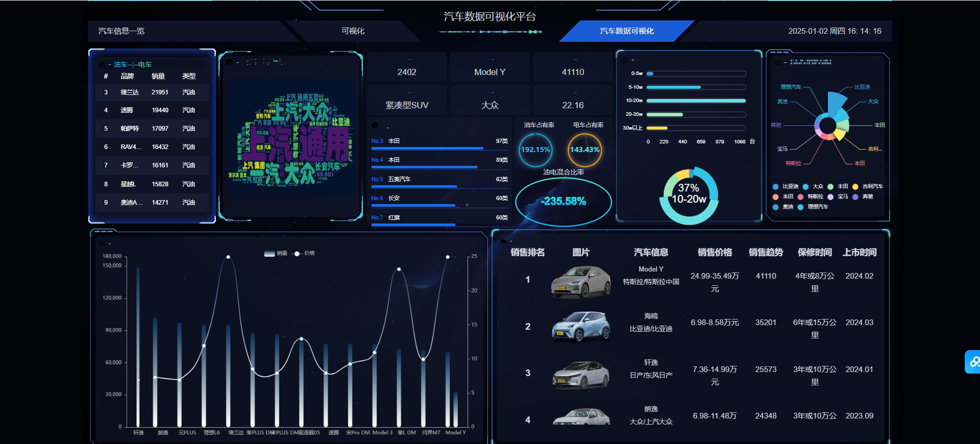This screenshot has height=444, width=980.
Task: Toggle 吉利汽车 in the brand legend
Action: 868,187
